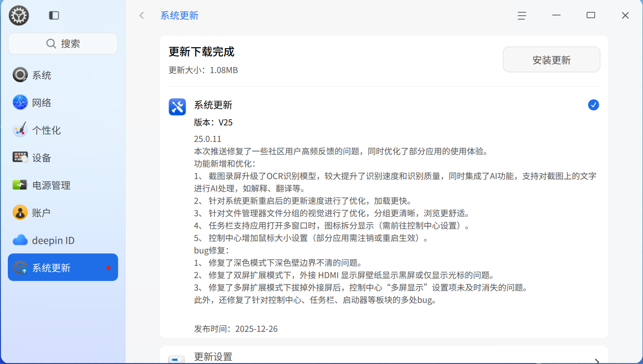Screen dimensions: 643x364
Task: Click the bug修复： line
Action: [x=211, y=251]
